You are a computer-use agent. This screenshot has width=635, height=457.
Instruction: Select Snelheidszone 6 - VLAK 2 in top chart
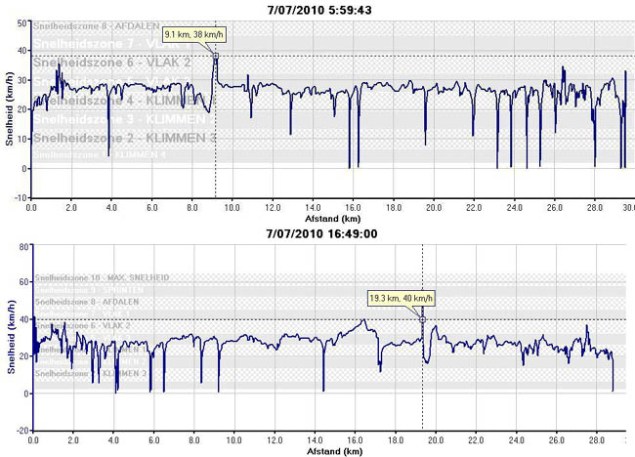click(112, 62)
